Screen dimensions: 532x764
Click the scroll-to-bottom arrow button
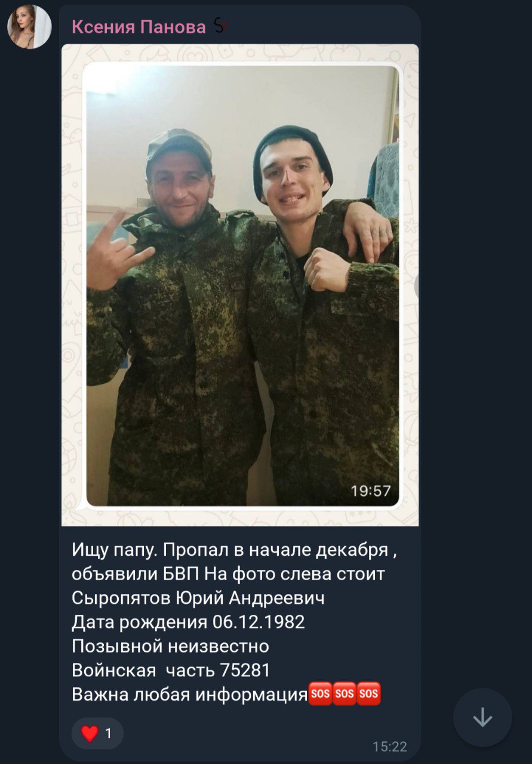coord(482,717)
